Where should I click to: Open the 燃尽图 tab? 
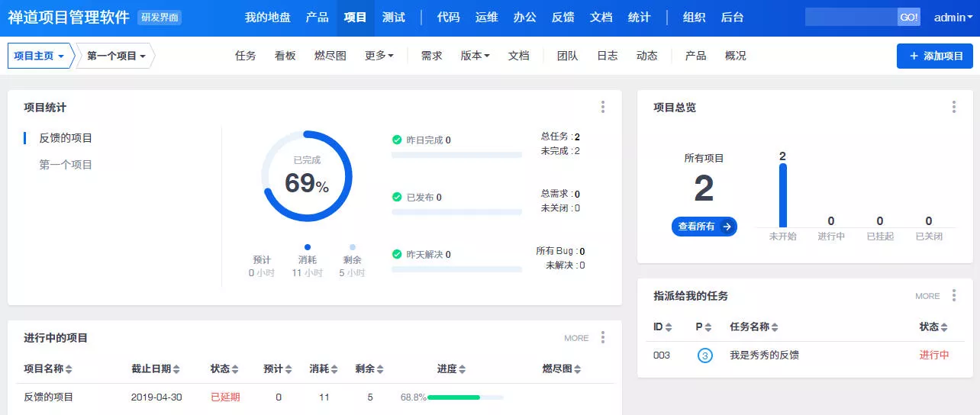tap(330, 56)
